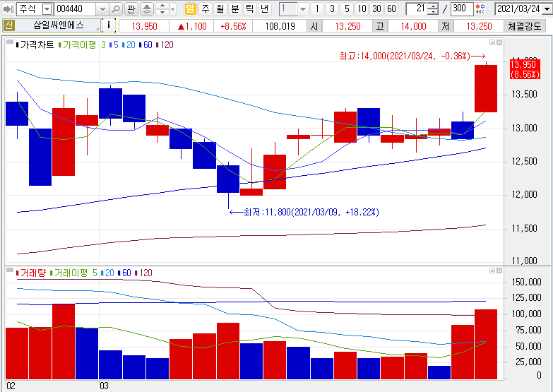Switch to the 주 weekly chart period
The height and width of the screenshot is (392, 553).
(206, 8)
